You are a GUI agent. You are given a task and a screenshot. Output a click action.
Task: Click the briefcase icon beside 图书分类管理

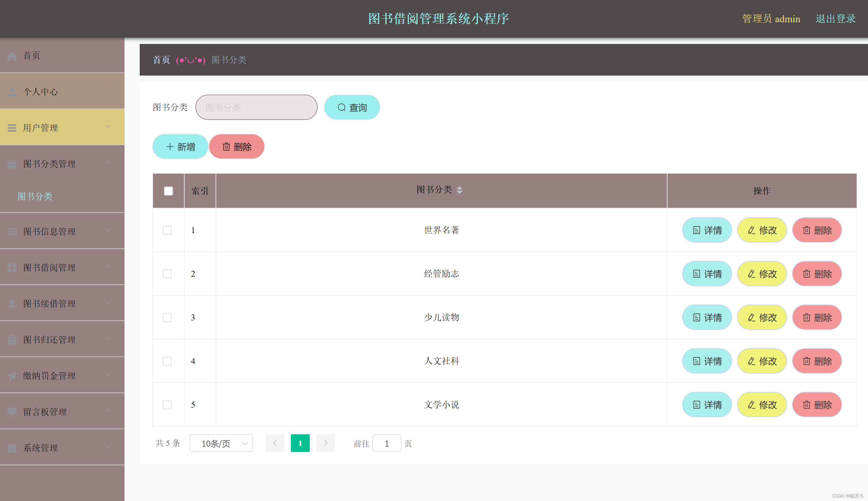click(12, 164)
